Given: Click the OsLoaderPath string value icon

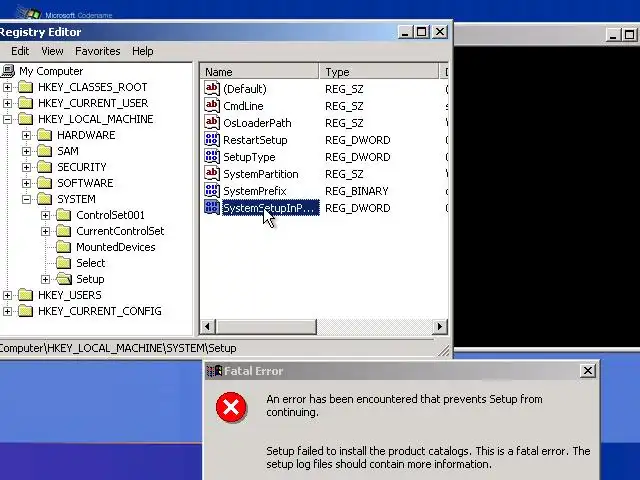Looking at the screenshot, I should [212, 123].
